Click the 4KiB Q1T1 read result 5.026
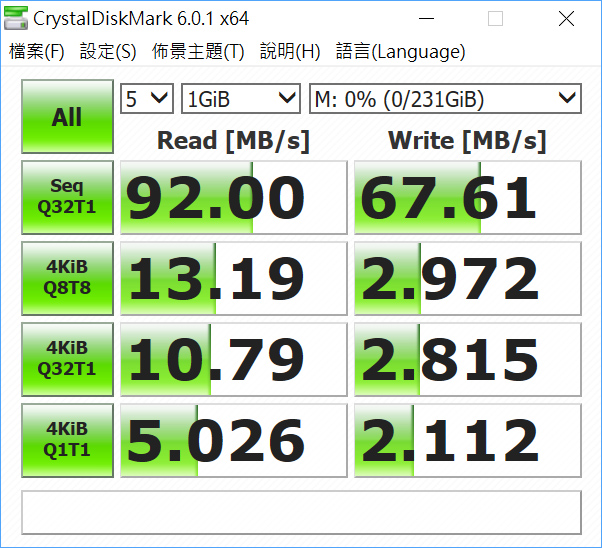Viewport: 602px width, 548px height. point(234,440)
